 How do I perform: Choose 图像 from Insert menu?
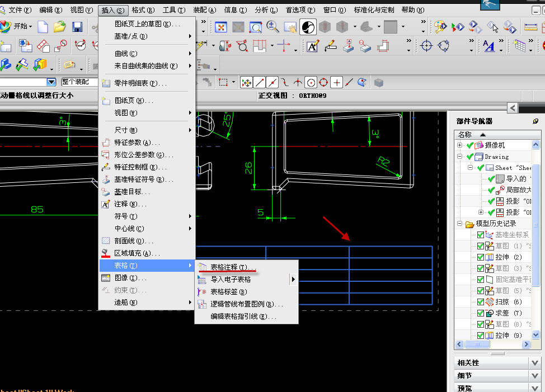pyautogui.click(x=147, y=278)
